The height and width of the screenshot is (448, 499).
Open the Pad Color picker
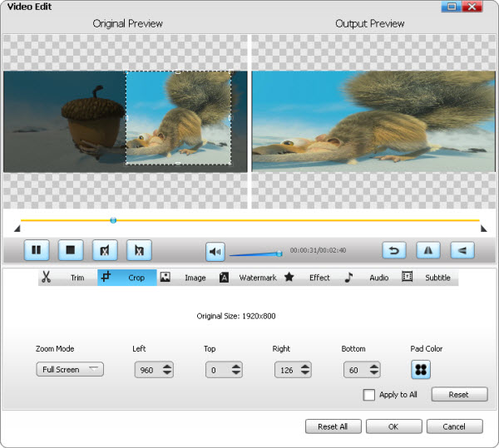pos(421,370)
